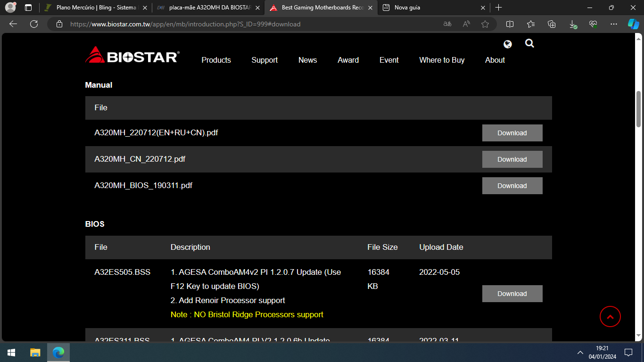Open the Award menu item
The width and height of the screenshot is (644, 362).
348,60
